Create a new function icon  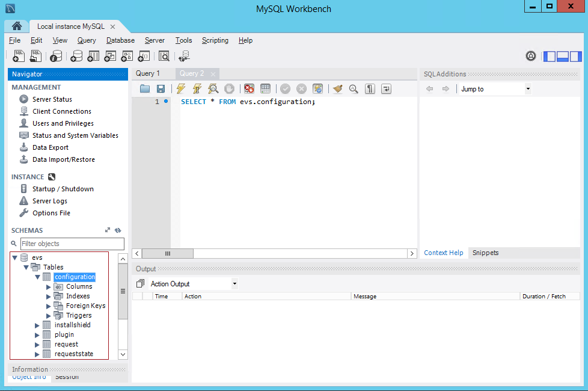click(x=144, y=56)
